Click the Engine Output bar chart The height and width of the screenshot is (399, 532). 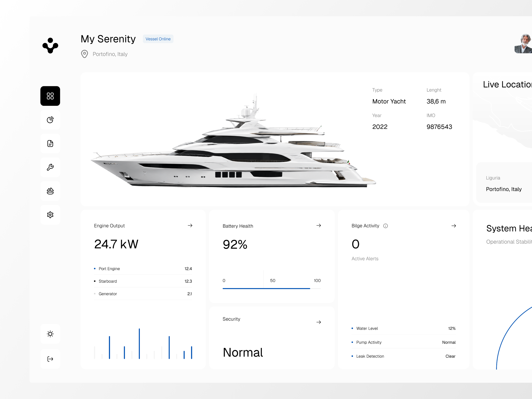(x=143, y=343)
